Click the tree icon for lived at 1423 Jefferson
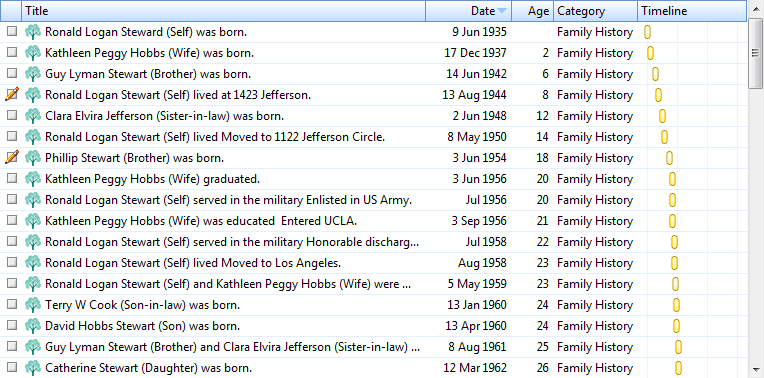 33,95
